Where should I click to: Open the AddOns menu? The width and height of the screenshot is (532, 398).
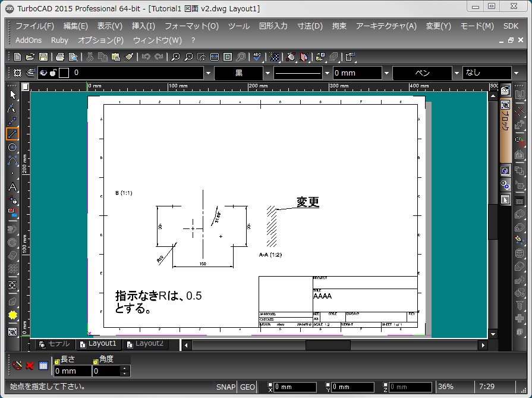click(29, 40)
